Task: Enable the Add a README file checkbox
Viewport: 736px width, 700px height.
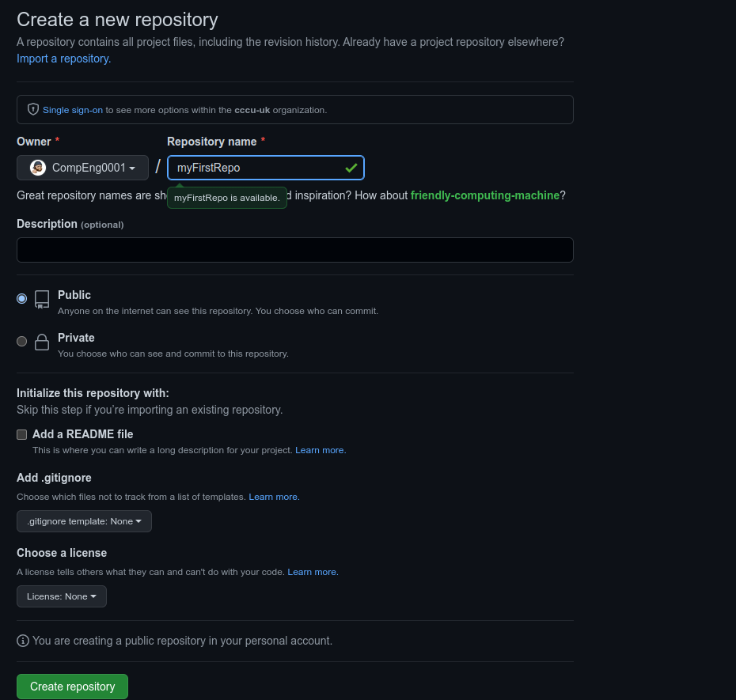Action: point(21,434)
